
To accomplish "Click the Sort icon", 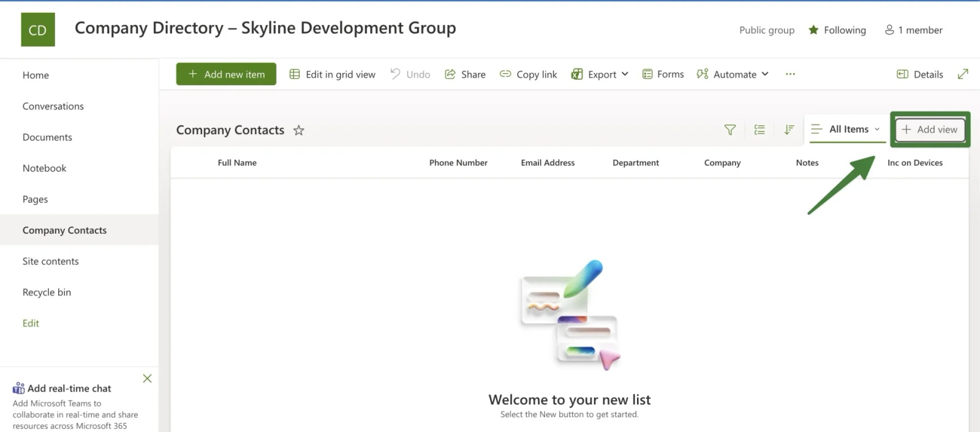I will click(x=789, y=130).
